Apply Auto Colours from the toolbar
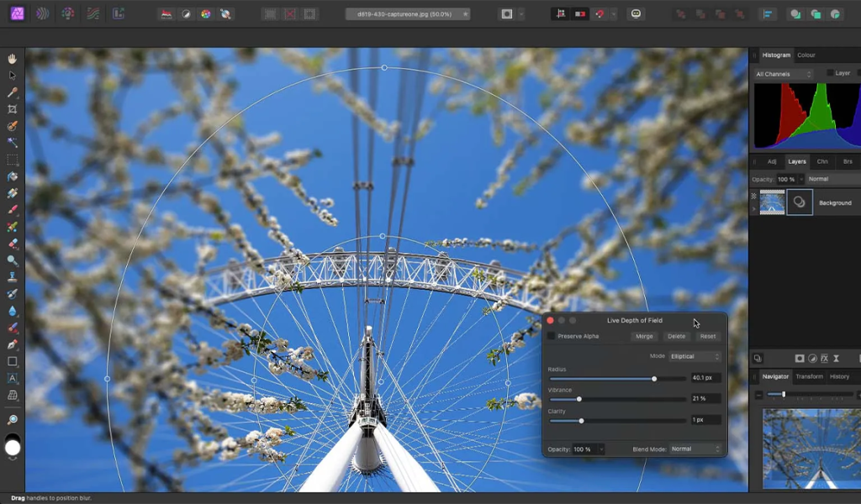Viewport: 861px width, 504px height. (x=206, y=14)
